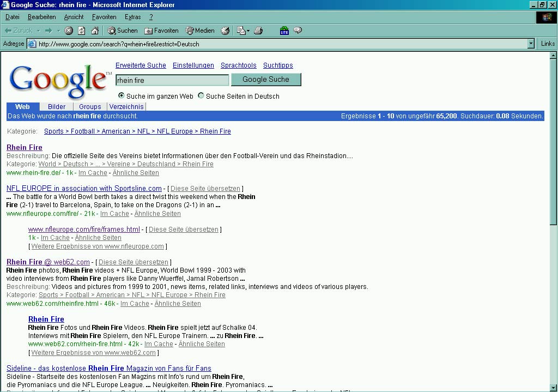
Task: Open 'Im Cache' for www.rhein-fire.de
Action: [x=93, y=173]
